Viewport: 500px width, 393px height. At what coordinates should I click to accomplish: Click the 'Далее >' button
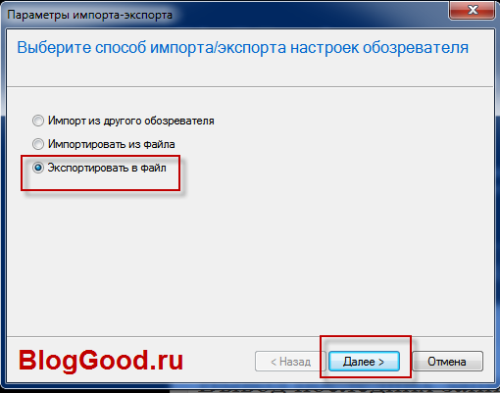[364, 361]
